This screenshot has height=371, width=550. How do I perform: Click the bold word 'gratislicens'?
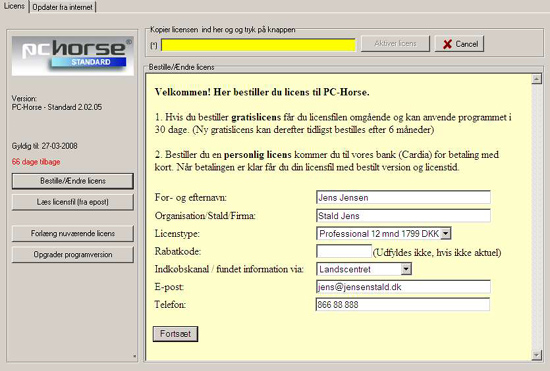pos(256,117)
